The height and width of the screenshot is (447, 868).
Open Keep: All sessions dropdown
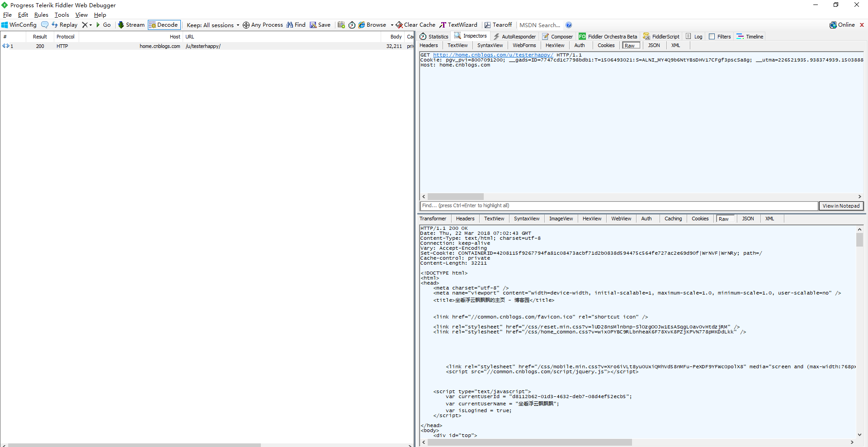coord(213,25)
